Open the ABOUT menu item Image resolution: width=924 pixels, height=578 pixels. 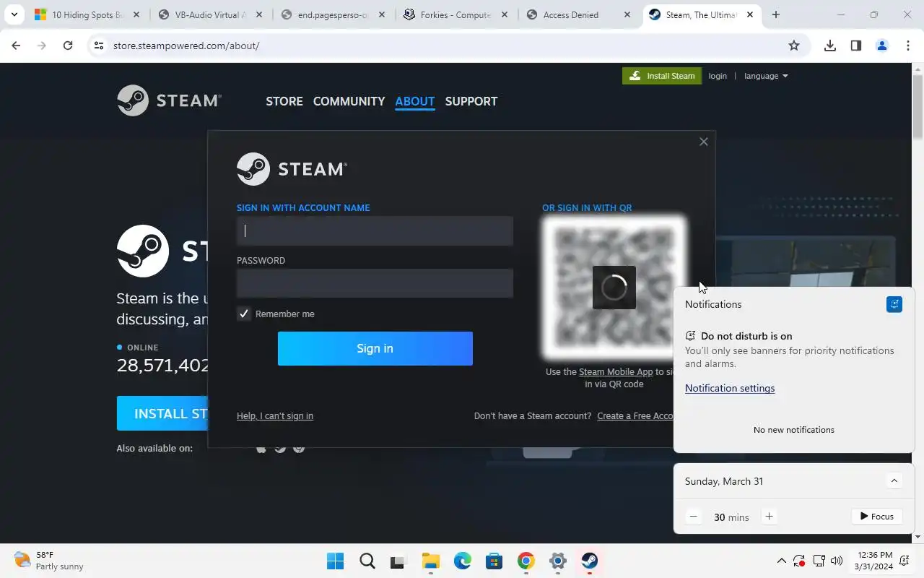(415, 101)
